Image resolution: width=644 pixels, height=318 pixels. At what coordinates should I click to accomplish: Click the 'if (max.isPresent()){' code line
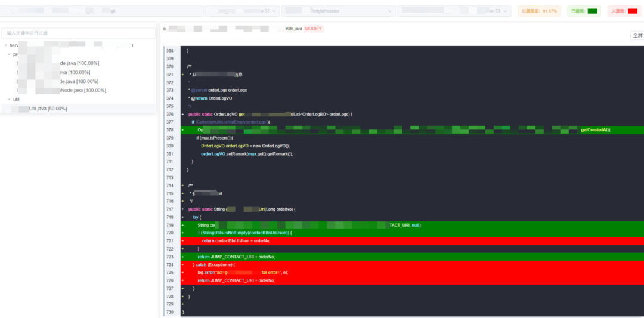(215, 138)
